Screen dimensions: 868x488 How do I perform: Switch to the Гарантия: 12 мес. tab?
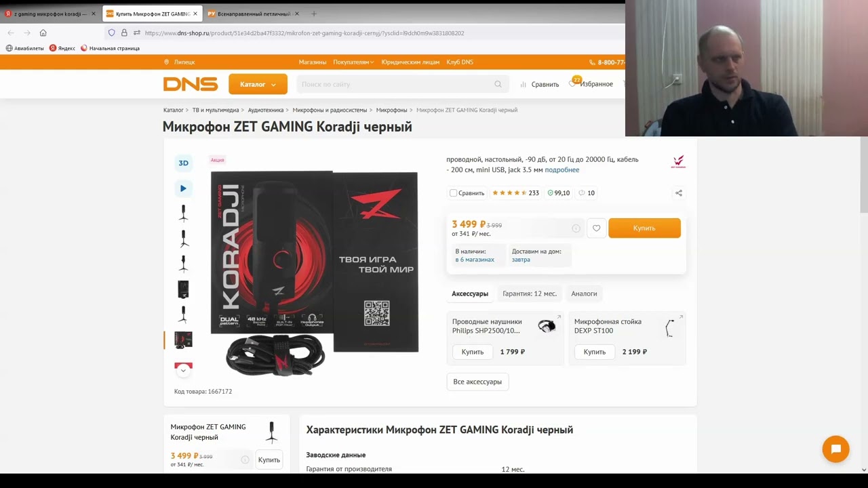530,293
